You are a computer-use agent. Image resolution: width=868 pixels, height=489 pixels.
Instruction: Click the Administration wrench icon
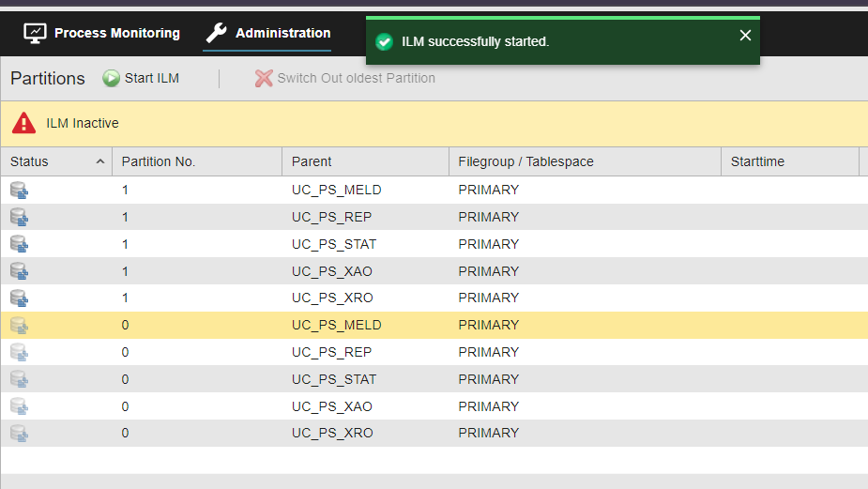(x=217, y=33)
